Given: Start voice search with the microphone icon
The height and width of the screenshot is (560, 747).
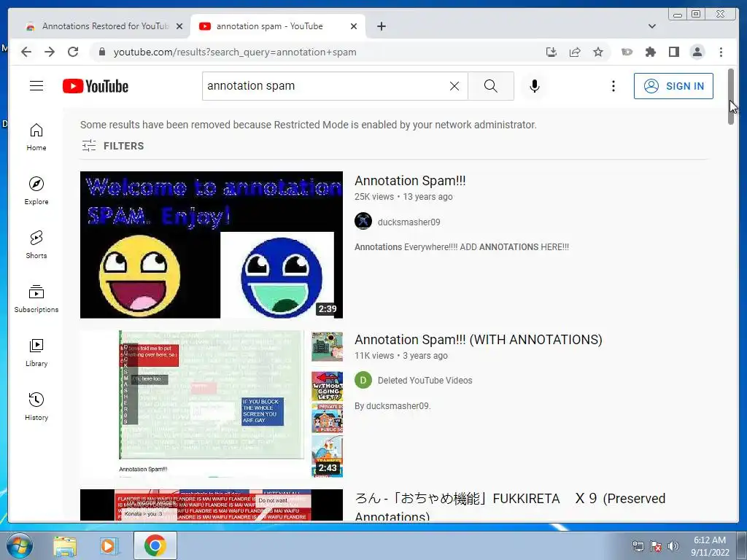Looking at the screenshot, I should pyautogui.click(x=535, y=86).
